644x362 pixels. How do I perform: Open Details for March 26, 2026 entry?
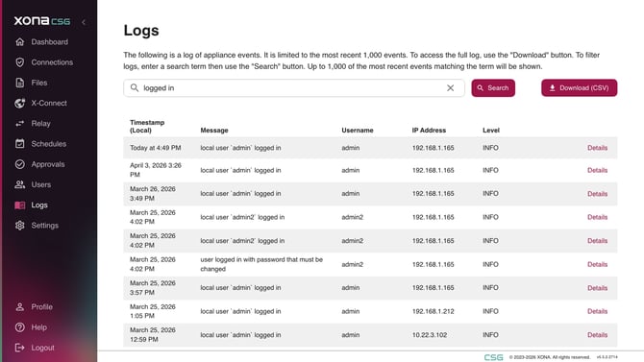[597, 194]
